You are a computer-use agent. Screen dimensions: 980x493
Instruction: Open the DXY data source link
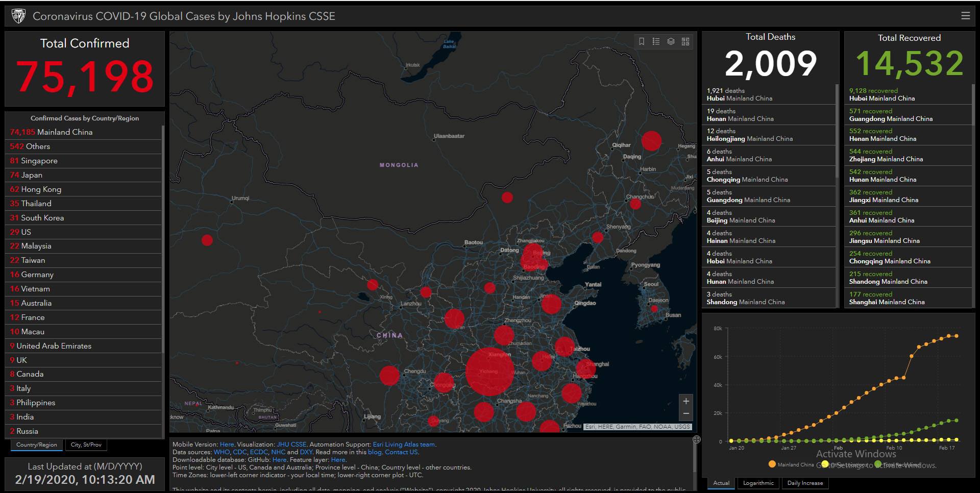tap(306, 452)
